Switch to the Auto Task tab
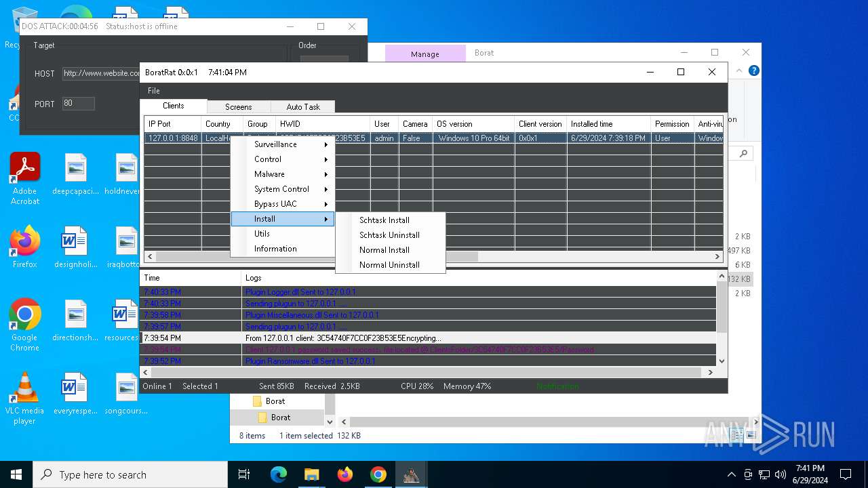868x488 pixels. tap(303, 107)
